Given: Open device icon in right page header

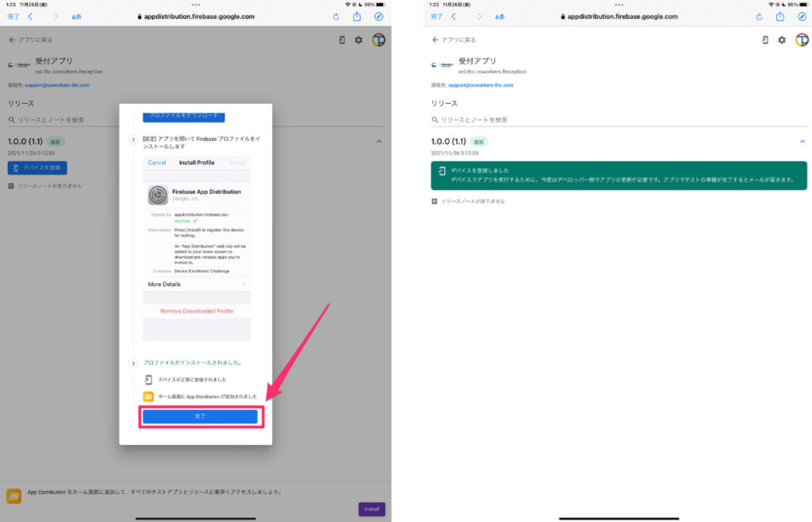Looking at the screenshot, I should (765, 40).
